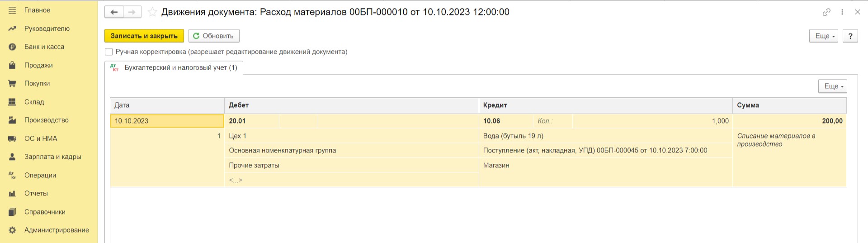
Task: Click the back navigation arrow
Action: pos(114,12)
